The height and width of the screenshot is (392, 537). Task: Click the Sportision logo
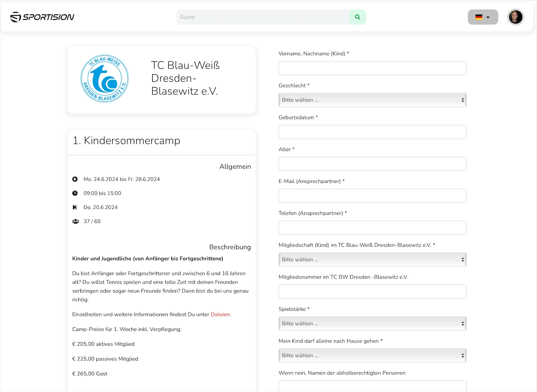coord(42,17)
